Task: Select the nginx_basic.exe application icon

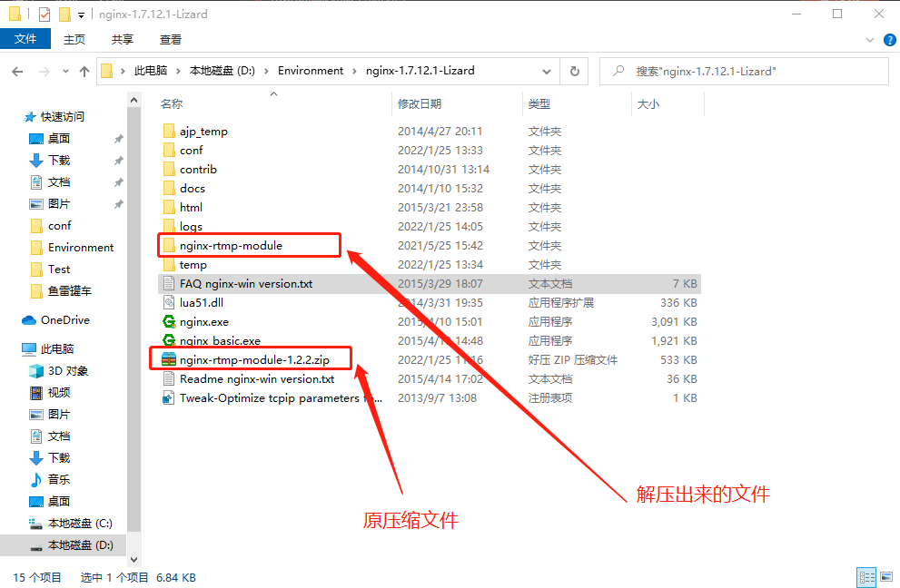Action: point(169,340)
